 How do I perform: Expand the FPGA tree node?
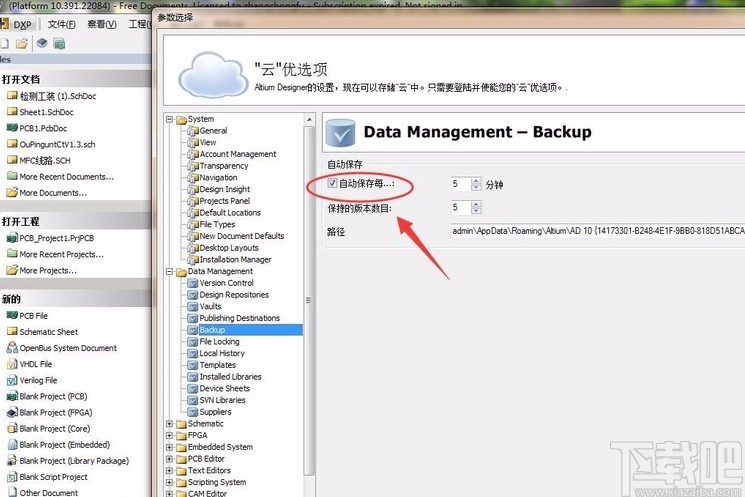point(169,436)
